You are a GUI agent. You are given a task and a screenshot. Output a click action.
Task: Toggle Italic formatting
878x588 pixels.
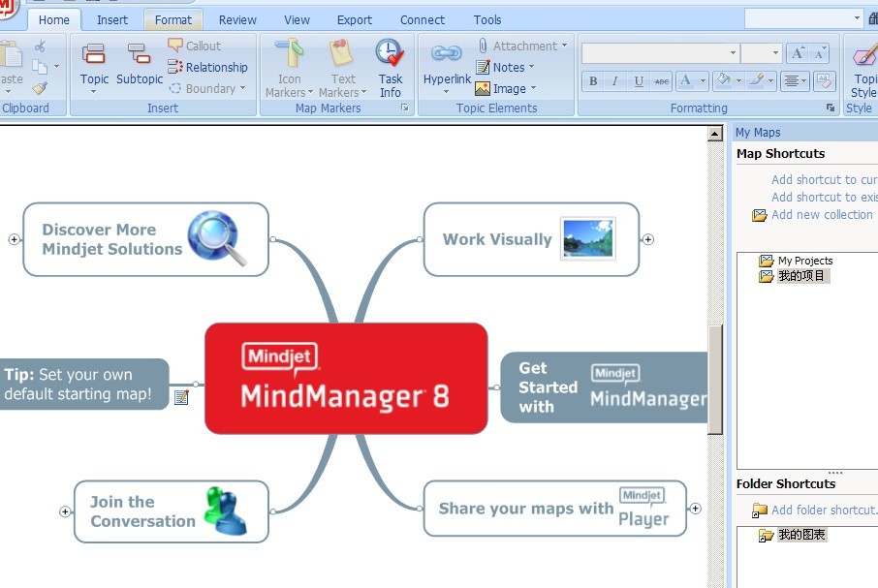pos(615,81)
